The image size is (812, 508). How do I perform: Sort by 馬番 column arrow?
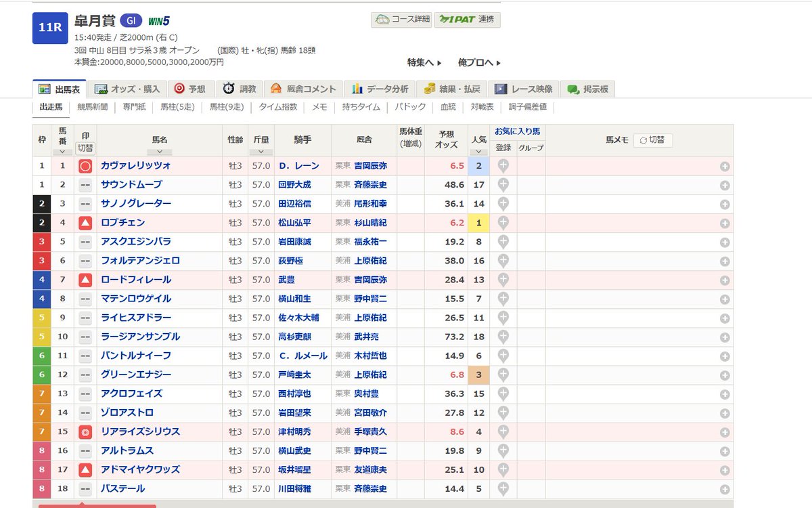click(x=62, y=152)
